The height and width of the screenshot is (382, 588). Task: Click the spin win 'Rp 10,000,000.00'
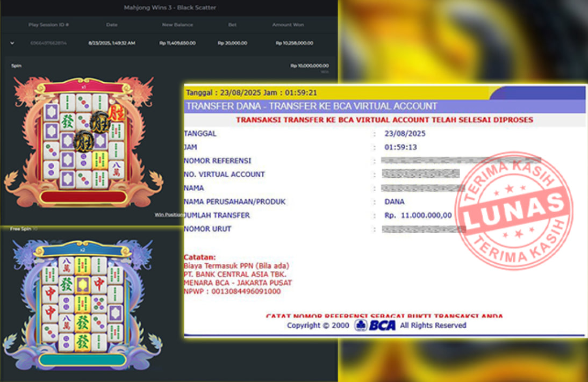pyautogui.click(x=310, y=66)
